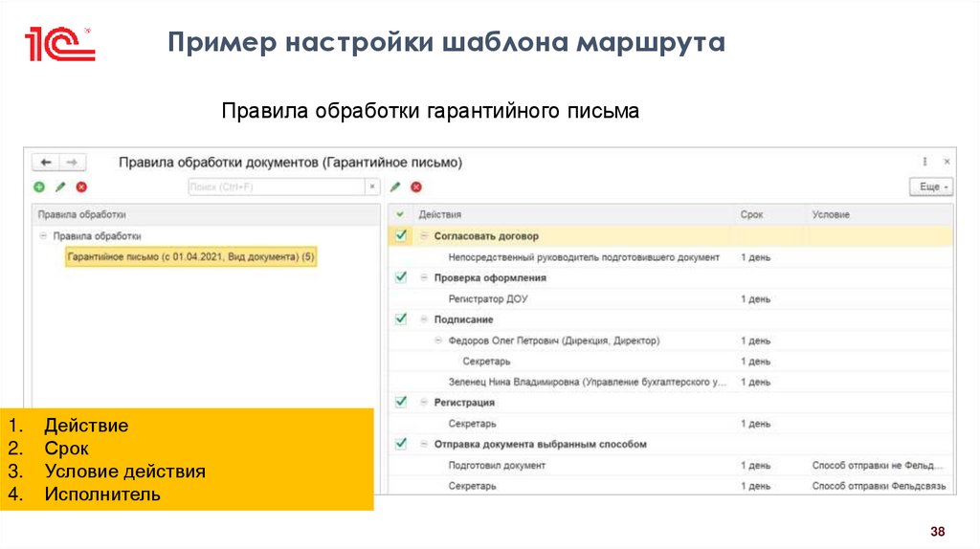Toggle Отправка документа выбранным способом checkbox
This screenshot has height=549, width=980.
401,444
